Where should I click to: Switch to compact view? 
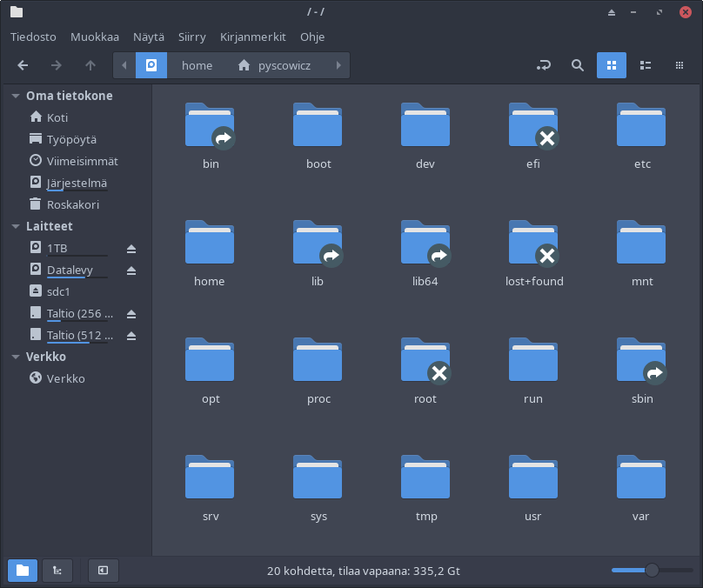click(x=679, y=65)
